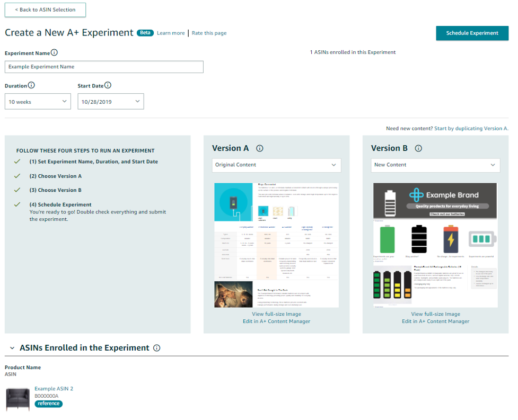Image resolution: width=518 pixels, height=420 pixels.
Task: Click the Version A info icon
Action: [260, 148]
